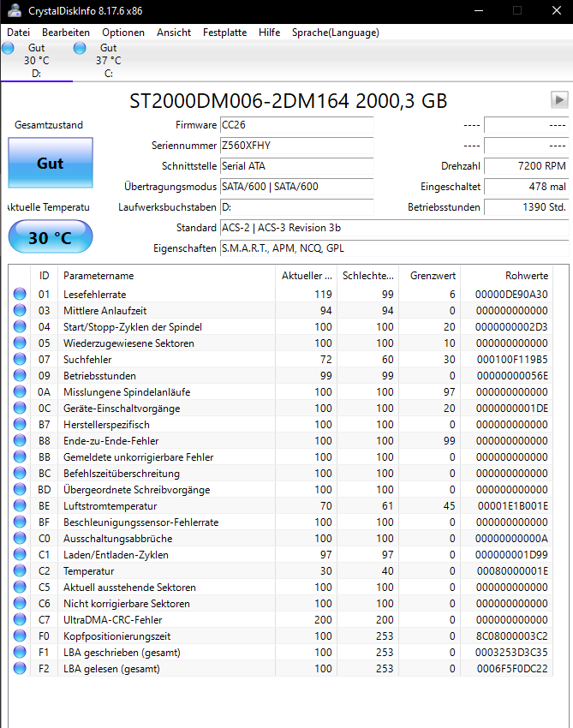Click the CrystalDiskInfo app icon in title bar
The width and height of the screenshot is (573, 728).
(x=15, y=10)
